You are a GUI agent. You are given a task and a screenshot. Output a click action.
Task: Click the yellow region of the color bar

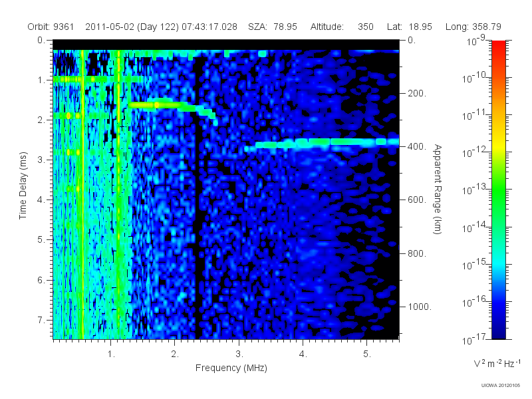(x=498, y=146)
